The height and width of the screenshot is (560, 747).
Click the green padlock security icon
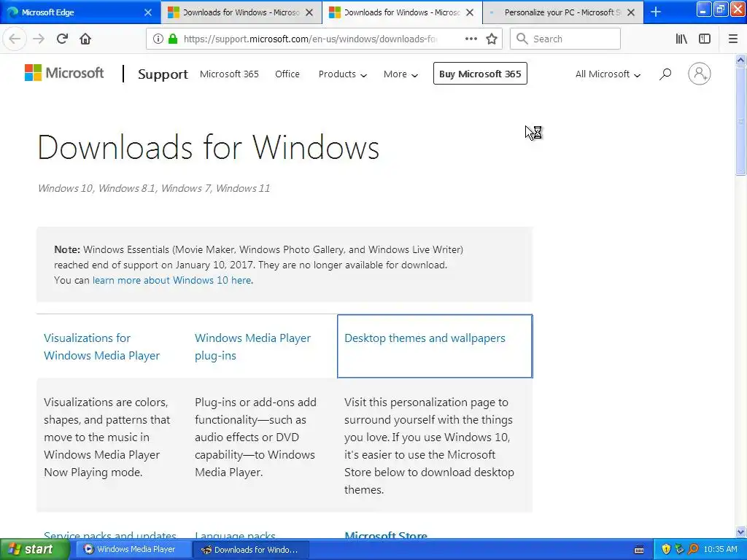(x=173, y=39)
